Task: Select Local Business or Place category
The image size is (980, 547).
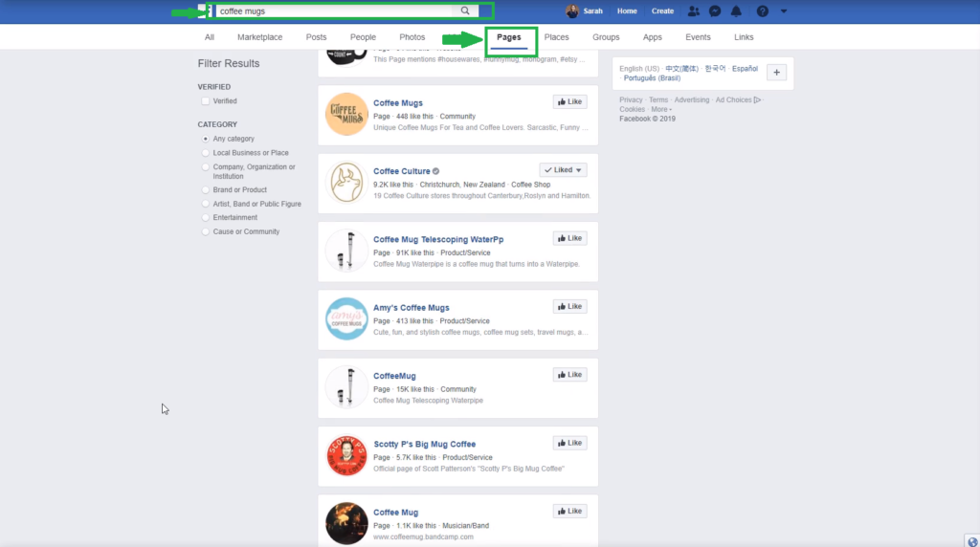Action: [x=206, y=153]
